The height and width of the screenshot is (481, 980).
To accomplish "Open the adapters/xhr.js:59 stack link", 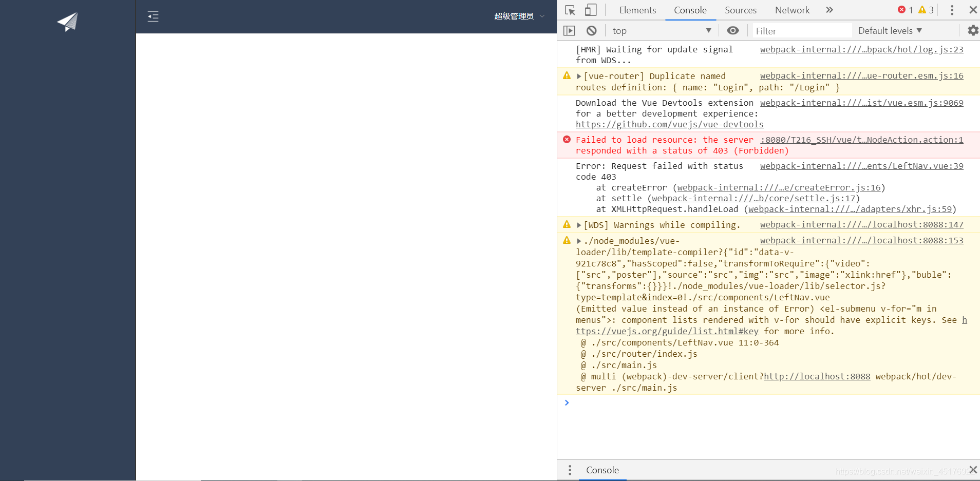I will (850, 209).
